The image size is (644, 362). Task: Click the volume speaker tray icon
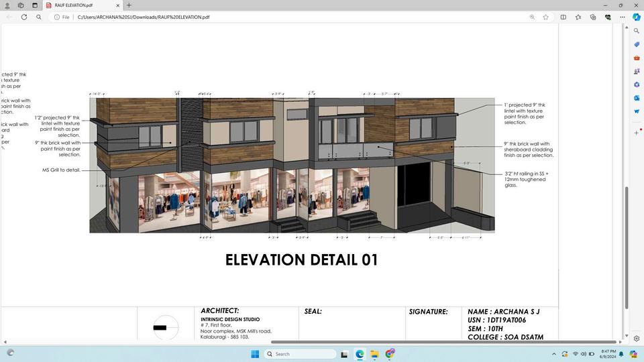pos(584,354)
